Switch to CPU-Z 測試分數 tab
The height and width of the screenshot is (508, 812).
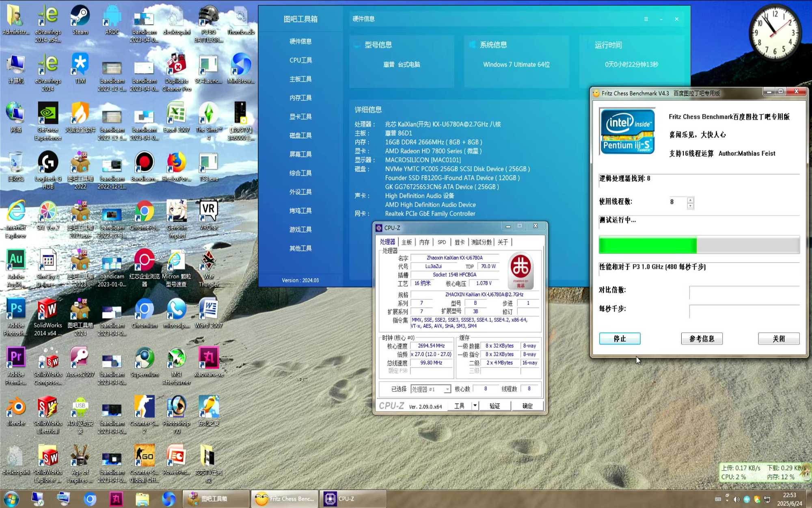481,242
